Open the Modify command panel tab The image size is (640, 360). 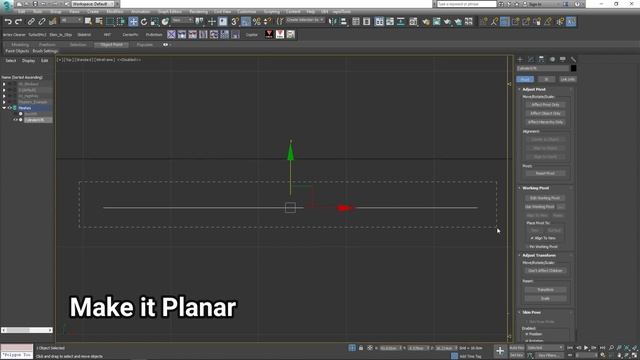[x=531, y=60]
